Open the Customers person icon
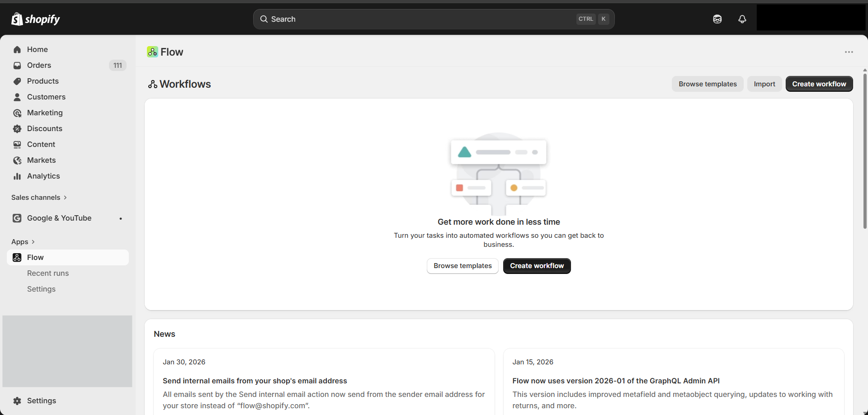Image resolution: width=868 pixels, height=415 pixels. 17,97
